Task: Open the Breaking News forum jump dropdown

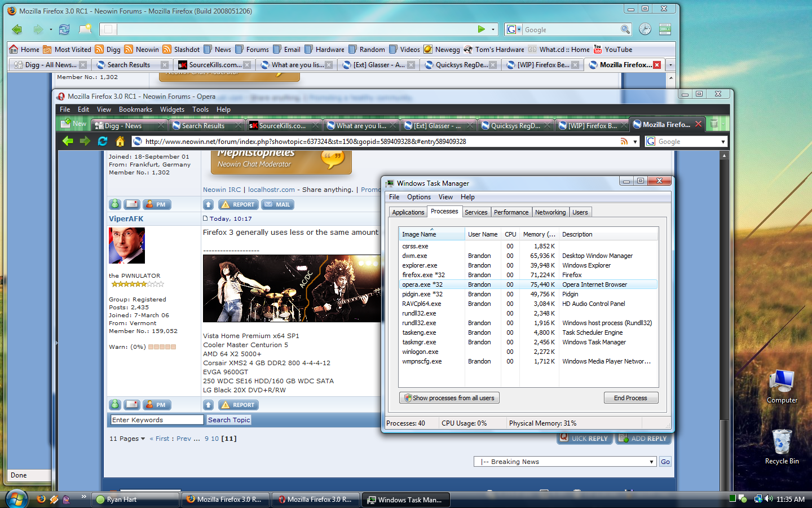Action: pos(564,462)
